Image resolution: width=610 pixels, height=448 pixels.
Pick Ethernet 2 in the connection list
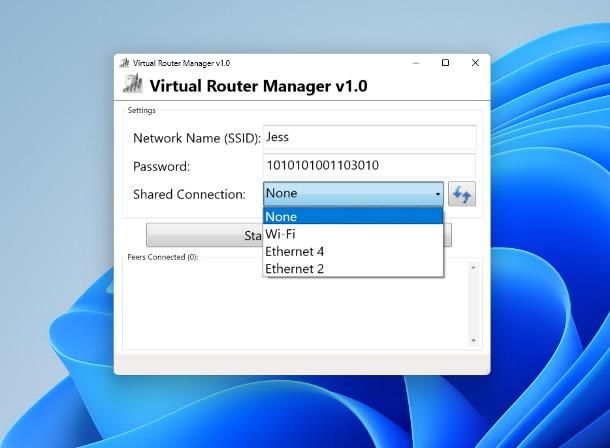353,268
